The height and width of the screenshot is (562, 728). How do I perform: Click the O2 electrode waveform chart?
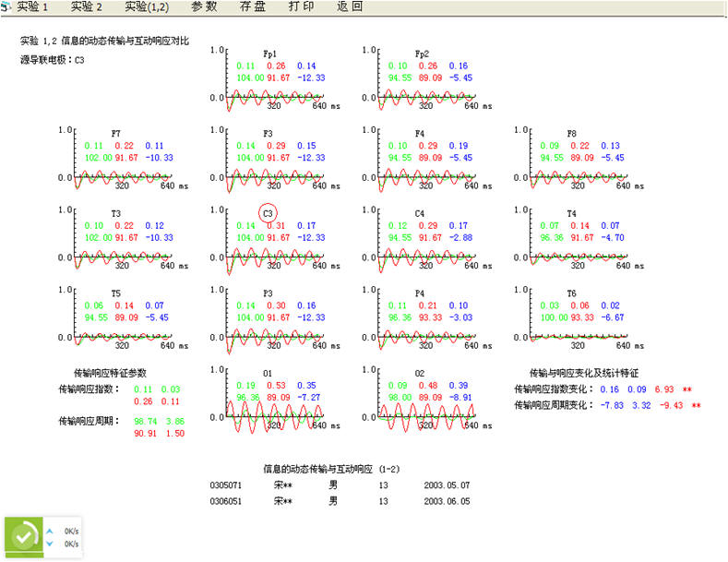coord(426,400)
